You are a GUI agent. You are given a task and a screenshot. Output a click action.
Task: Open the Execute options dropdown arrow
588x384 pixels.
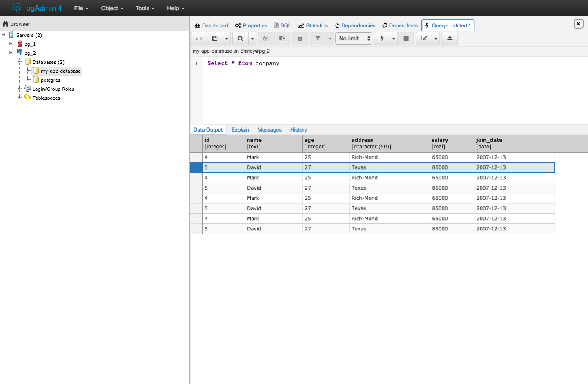tap(394, 38)
